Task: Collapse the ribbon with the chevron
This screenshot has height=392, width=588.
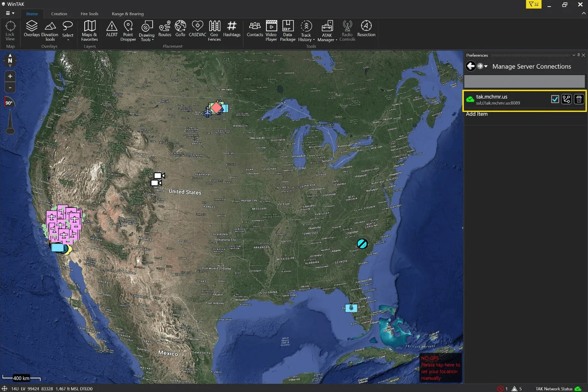Action: (x=583, y=13)
